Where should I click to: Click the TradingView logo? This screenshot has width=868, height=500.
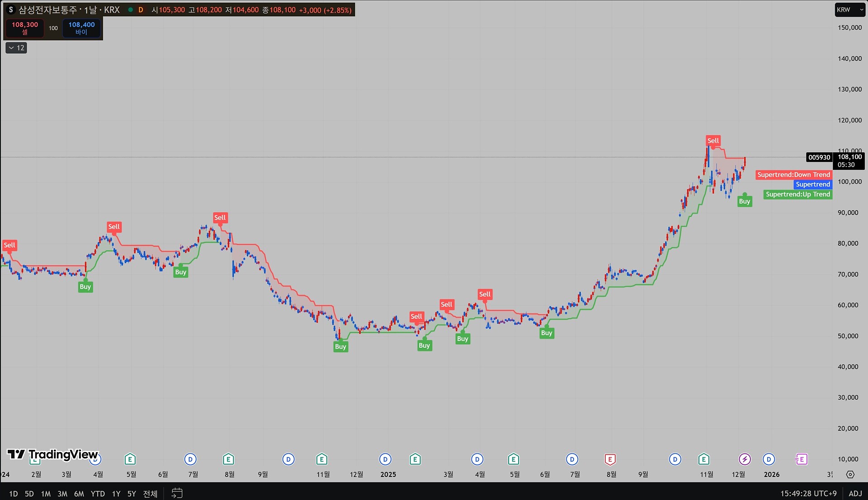tap(53, 454)
